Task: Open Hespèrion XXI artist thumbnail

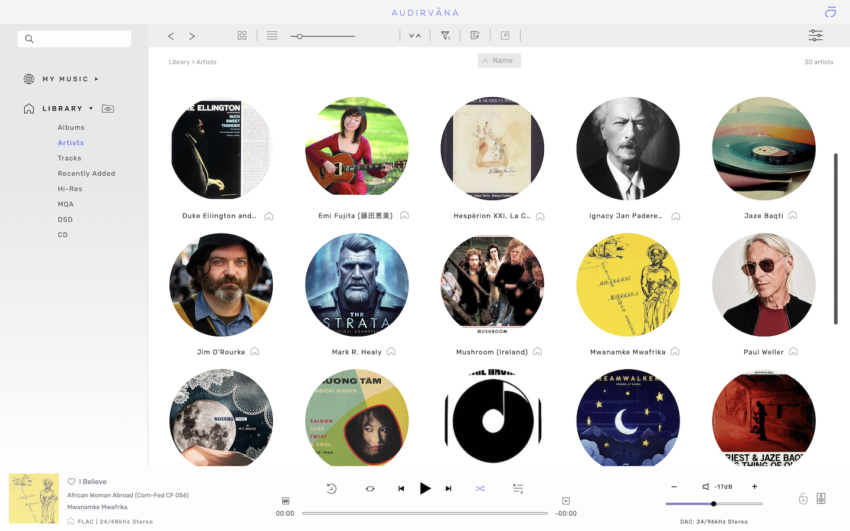Action: (x=492, y=148)
